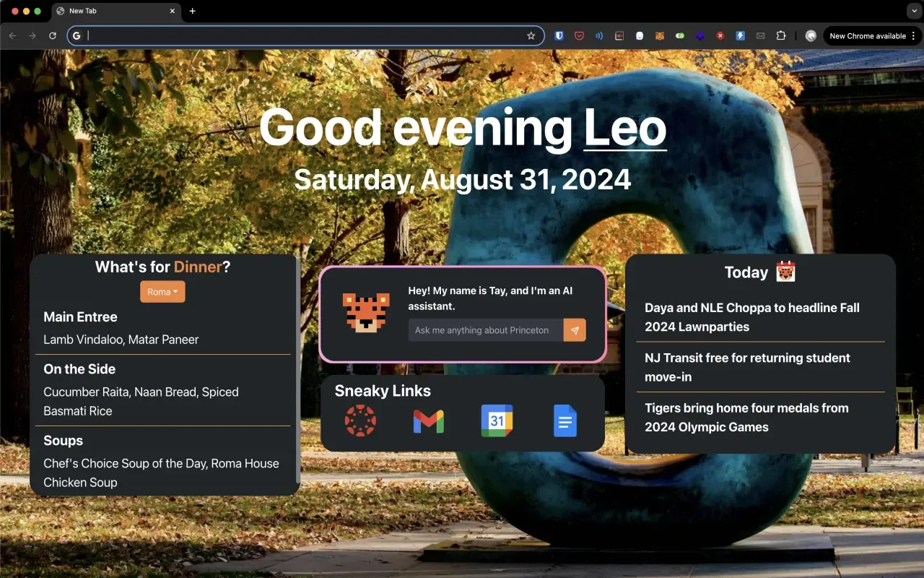This screenshot has width=924, height=578.
Task: Click the Tay AI assistant fox avatar
Action: coord(366,314)
